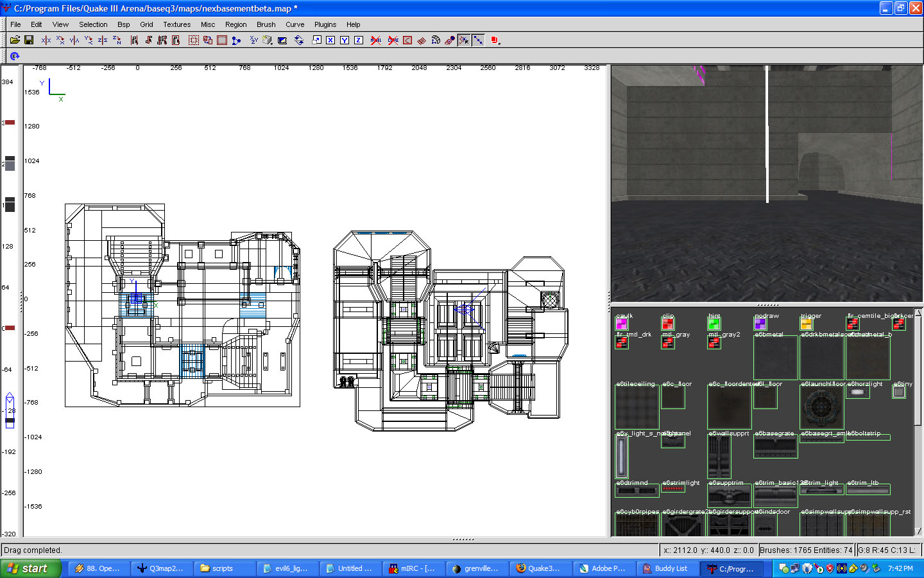Switch to Buddy List taskbar window
Viewport: 924px width, 578px height.
pyautogui.click(x=666, y=568)
